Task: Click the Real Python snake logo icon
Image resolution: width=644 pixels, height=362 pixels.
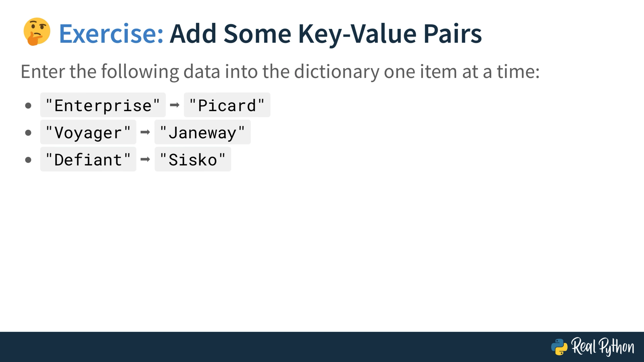Action: (559, 347)
